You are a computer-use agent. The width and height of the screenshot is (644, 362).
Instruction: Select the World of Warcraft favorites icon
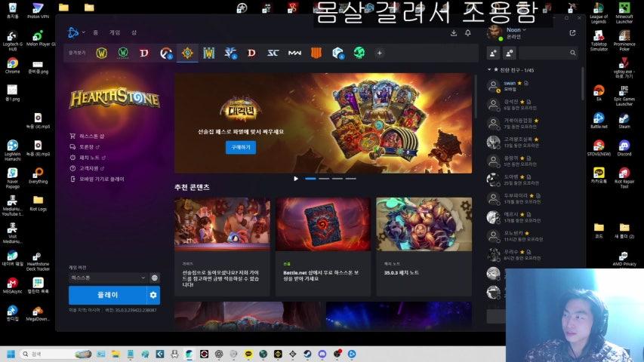(101, 53)
